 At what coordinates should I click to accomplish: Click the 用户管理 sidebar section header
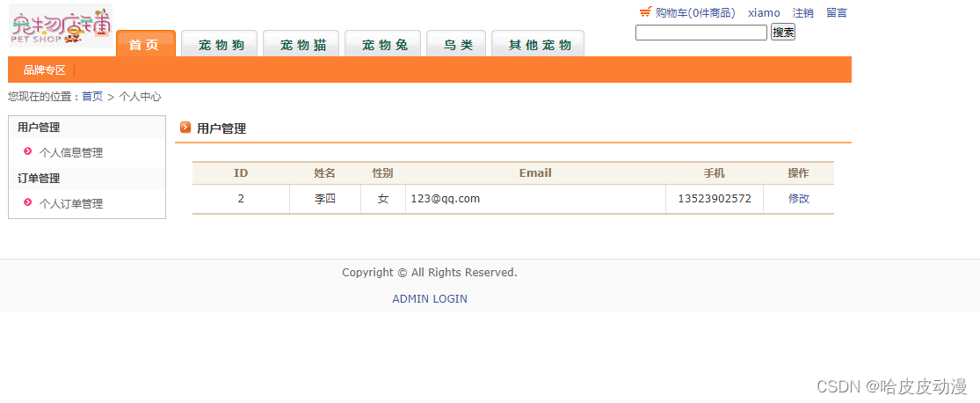39,128
